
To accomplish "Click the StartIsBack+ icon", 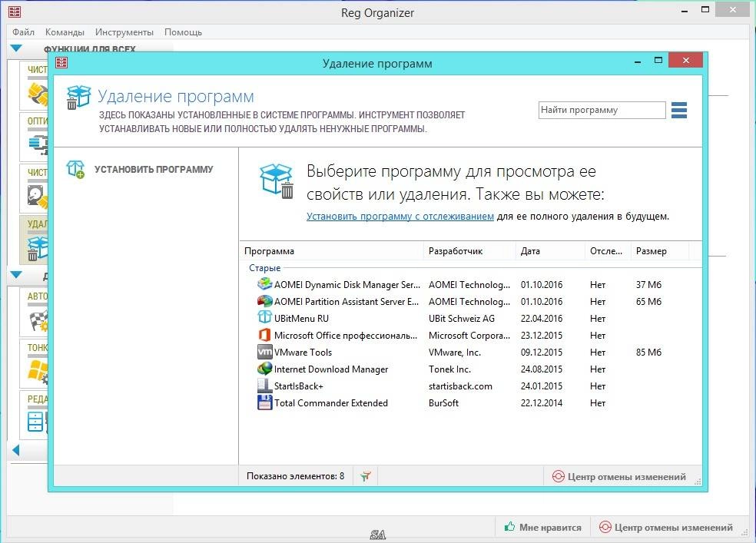I will (x=265, y=386).
